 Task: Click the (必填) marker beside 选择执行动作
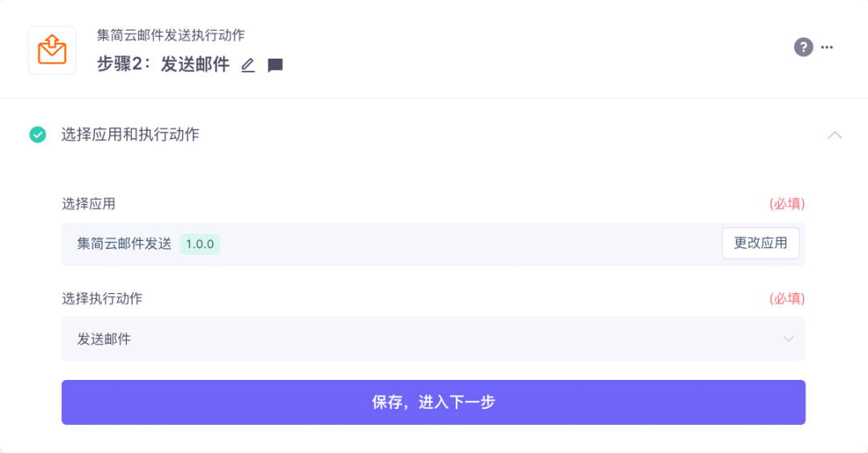click(787, 299)
